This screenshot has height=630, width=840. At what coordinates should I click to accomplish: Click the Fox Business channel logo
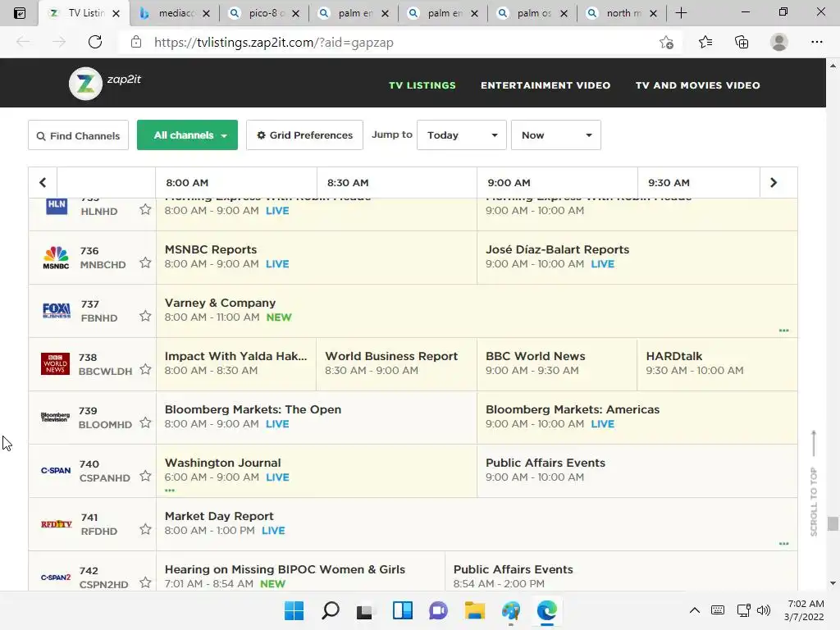57,311
